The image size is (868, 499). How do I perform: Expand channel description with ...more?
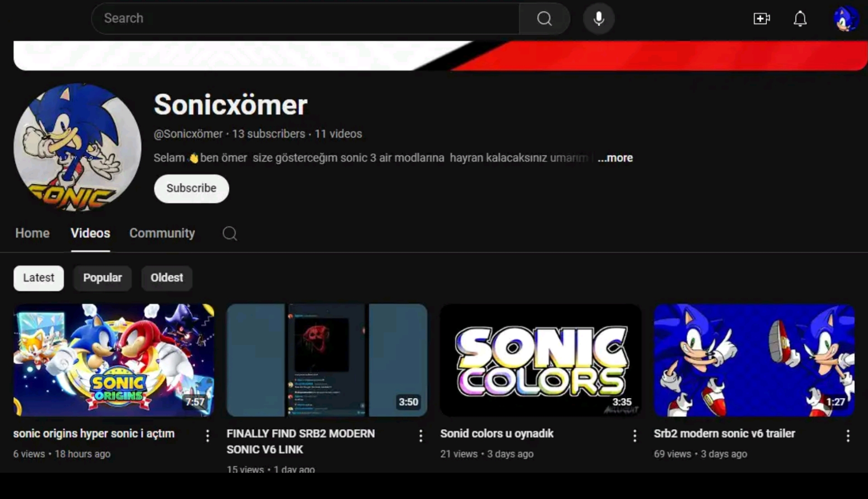coord(615,158)
